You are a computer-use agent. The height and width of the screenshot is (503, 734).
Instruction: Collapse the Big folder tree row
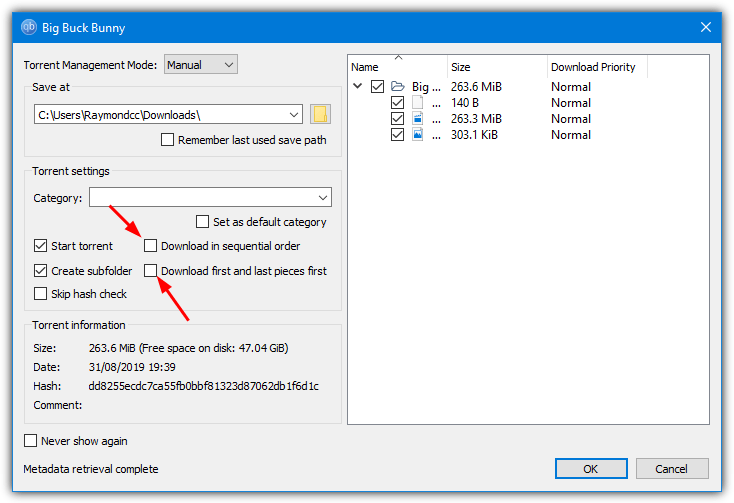tap(358, 86)
